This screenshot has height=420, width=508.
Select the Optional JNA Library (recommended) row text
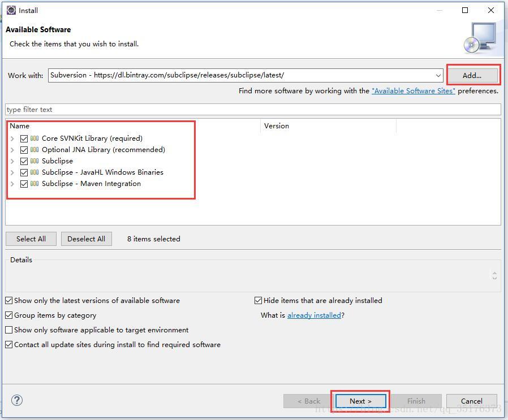click(104, 150)
